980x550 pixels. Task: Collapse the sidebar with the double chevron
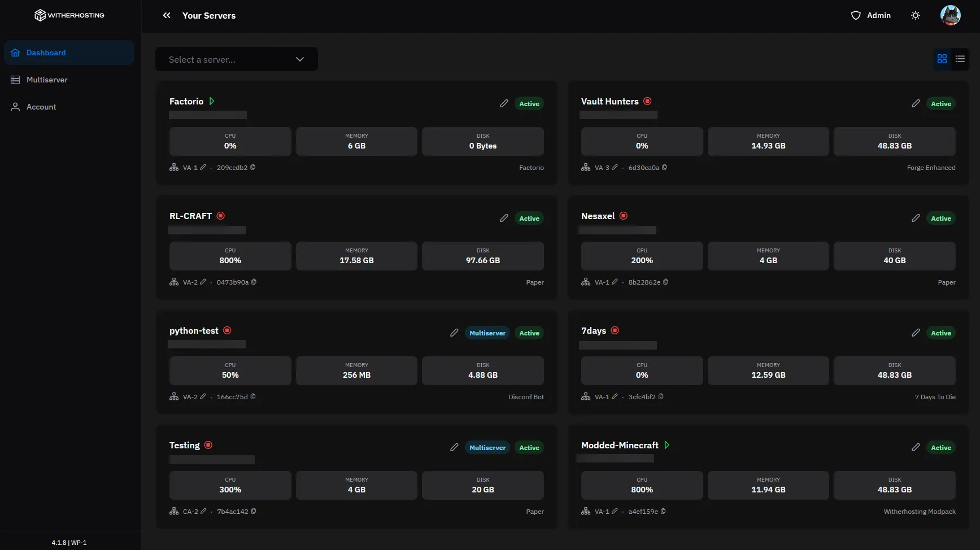click(x=167, y=15)
